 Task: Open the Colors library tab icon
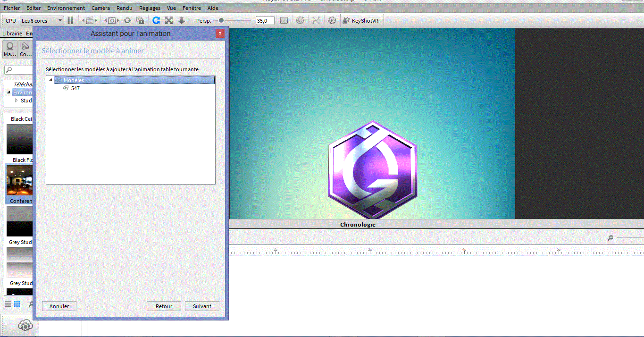[x=25, y=49]
